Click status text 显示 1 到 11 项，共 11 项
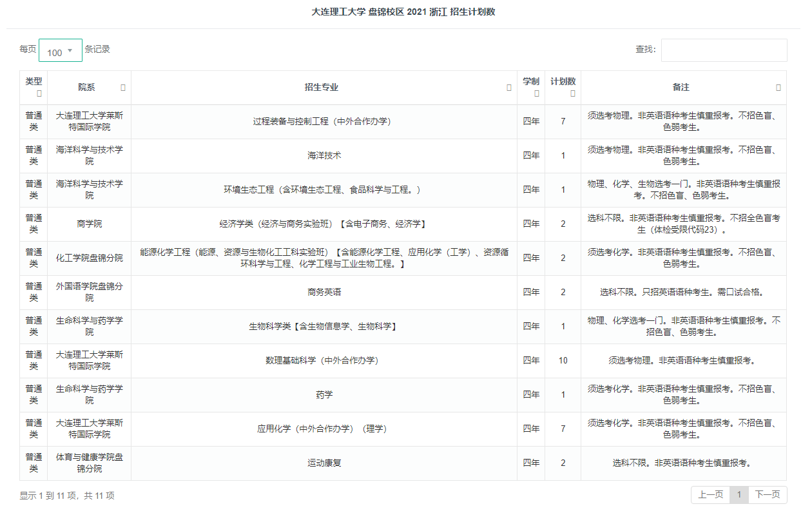Screen dimensions: 812x513 (x=67, y=496)
